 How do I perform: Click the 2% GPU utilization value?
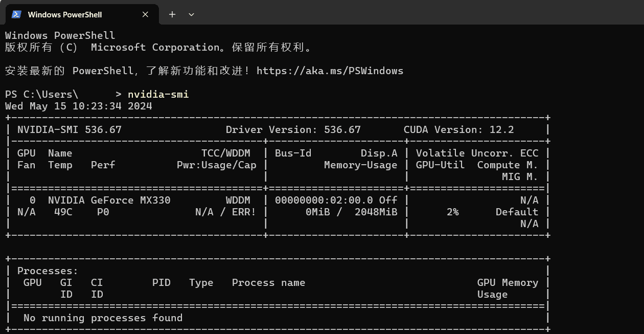click(452, 212)
